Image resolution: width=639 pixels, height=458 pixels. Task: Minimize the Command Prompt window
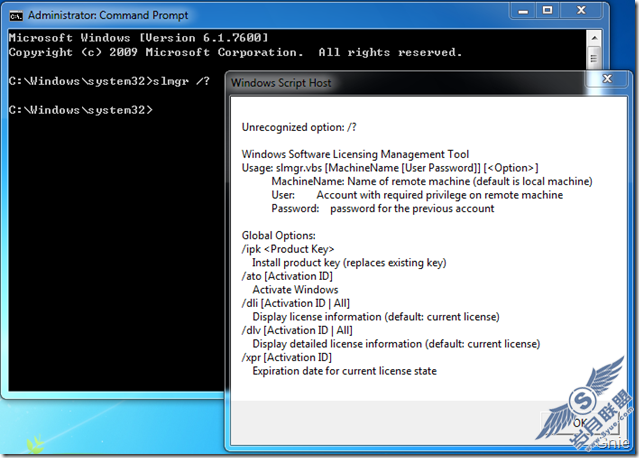pyautogui.click(x=523, y=11)
